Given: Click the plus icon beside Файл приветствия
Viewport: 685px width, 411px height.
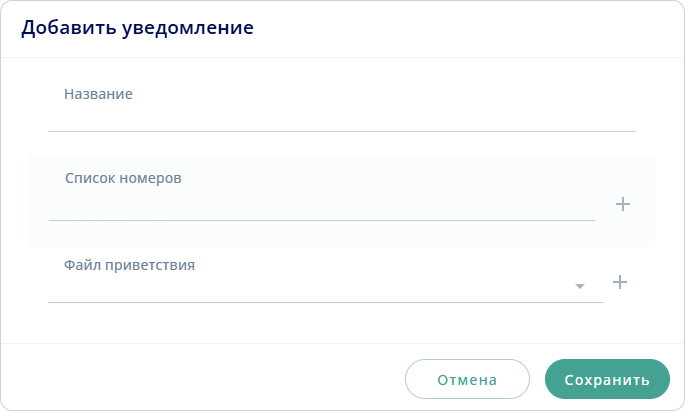Looking at the screenshot, I should pyautogui.click(x=620, y=282).
